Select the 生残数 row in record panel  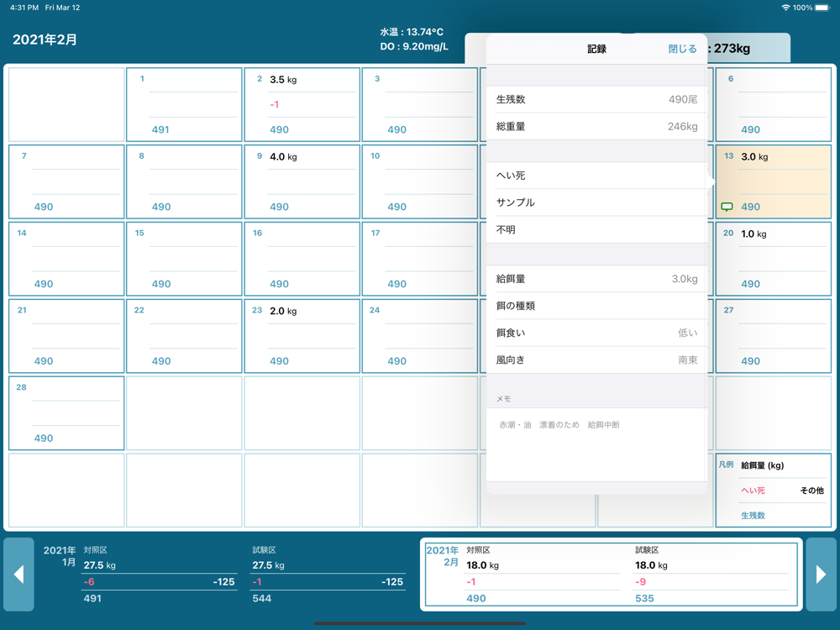596,99
